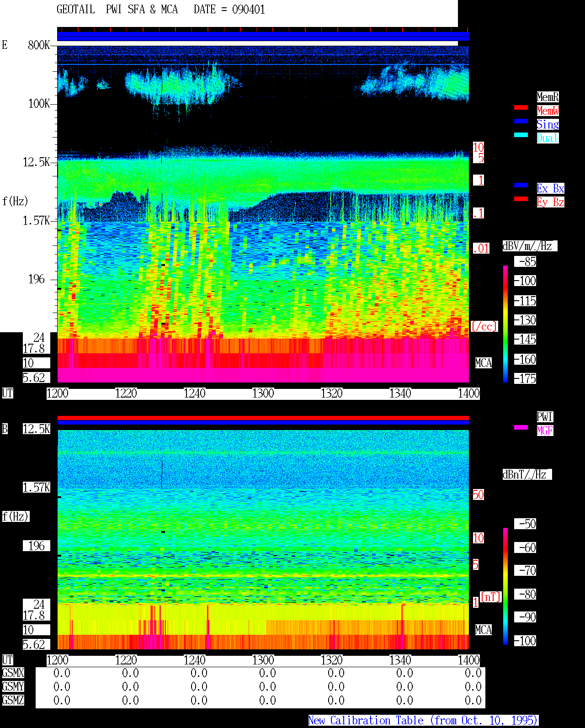Click the dBV/m/√Hz color scale bar

click(x=505, y=324)
